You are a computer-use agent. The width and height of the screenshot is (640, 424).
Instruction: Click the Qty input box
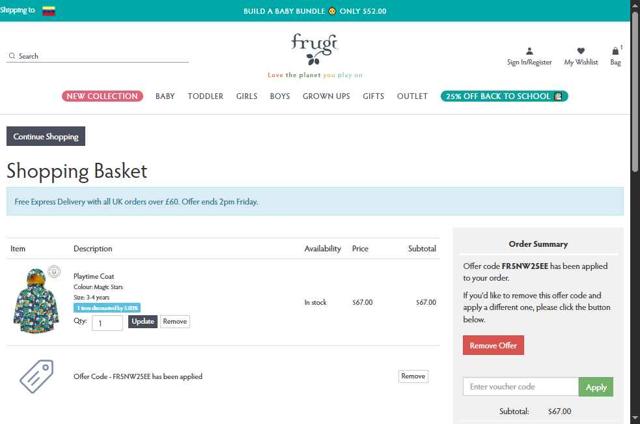(x=107, y=323)
